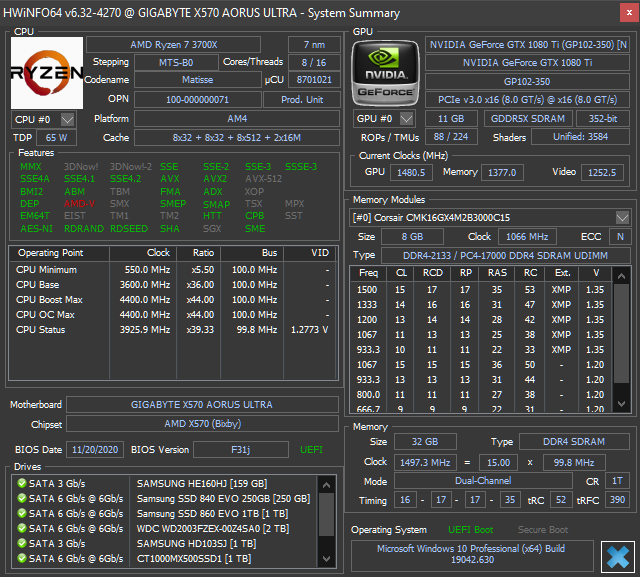Click the BIOS Version F31j field
The image size is (640, 577).
[x=241, y=450]
